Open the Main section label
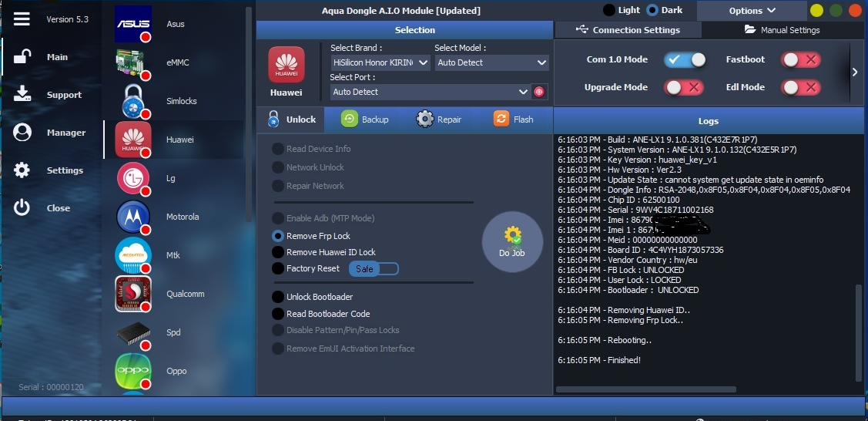Viewport: 868px width, 421px height. click(x=57, y=57)
